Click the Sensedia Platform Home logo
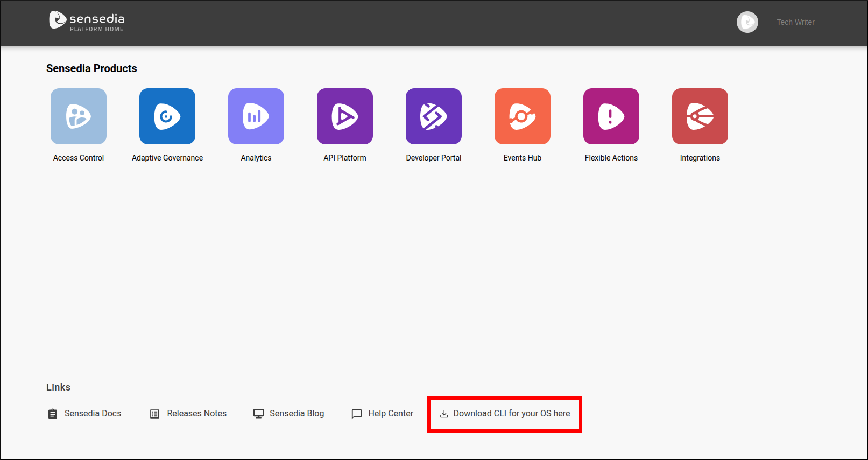Screen dimensions: 868x460 [x=87, y=22]
